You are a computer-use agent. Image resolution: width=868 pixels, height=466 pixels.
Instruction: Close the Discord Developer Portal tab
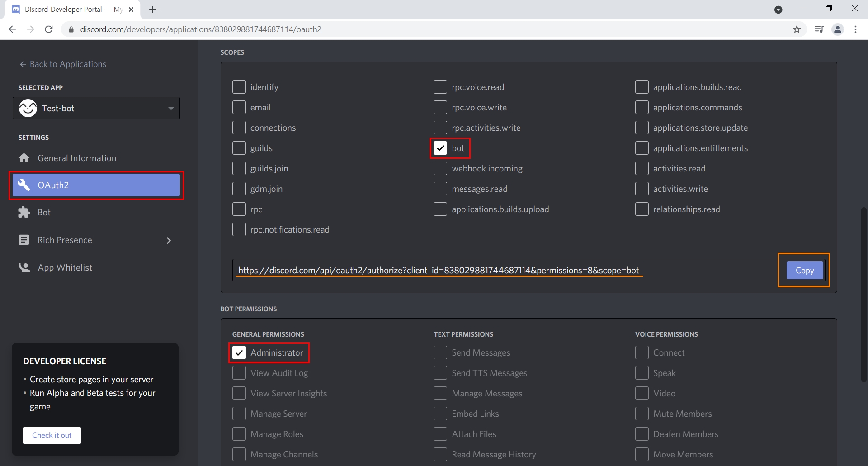click(x=131, y=10)
